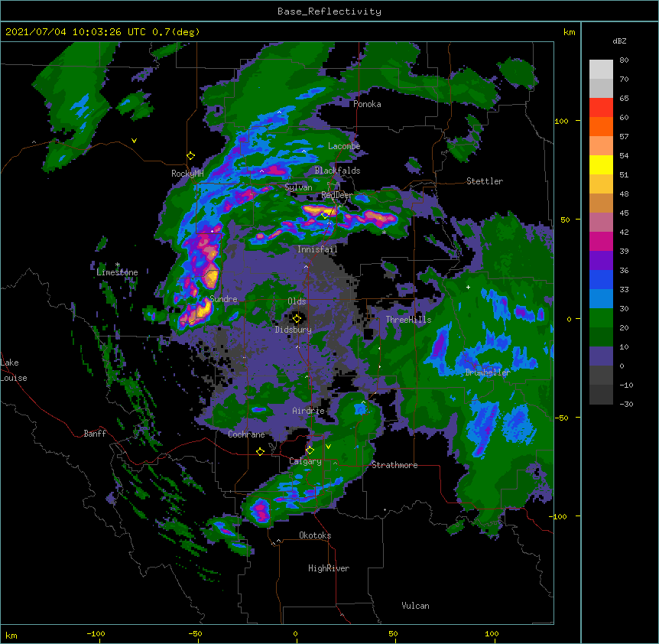
Task: Click the Olds town label
Action: [x=297, y=301]
